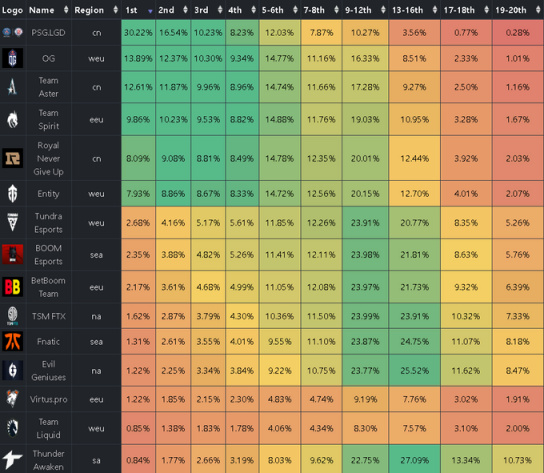Click the Thunder Awaken logo

(12, 460)
